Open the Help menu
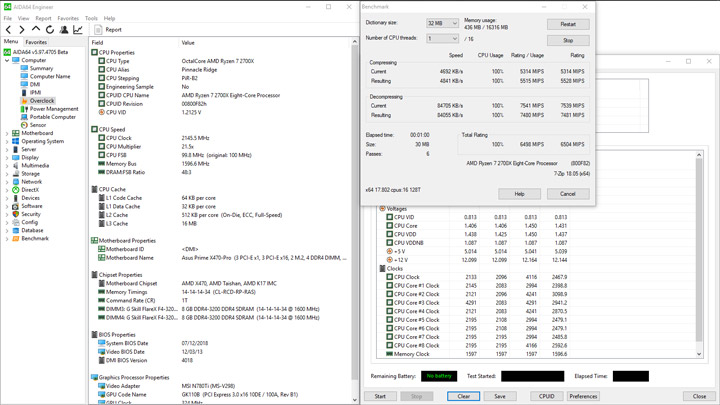Image resolution: width=720 pixels, height=405 pixels. [x=109, y=18]
